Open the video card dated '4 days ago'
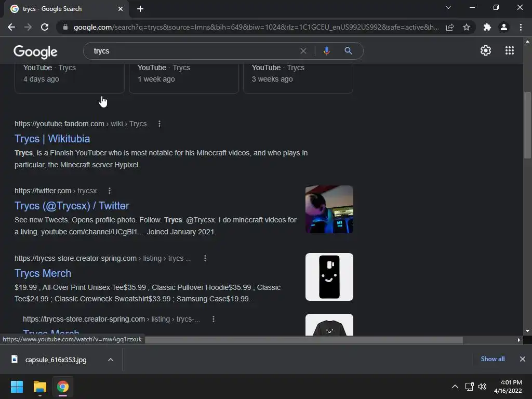This screenshot has height=399, width=532. pyautogui.click(x=70, y=78)
